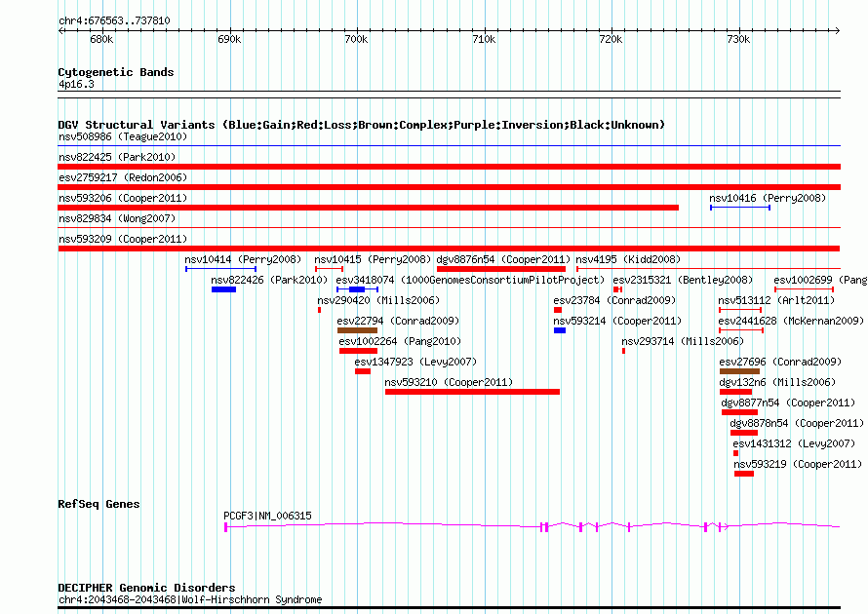Select the esv27696 (Conrad2009) brown bar
This screenshot has width=868, height=614.
point(739,371)
